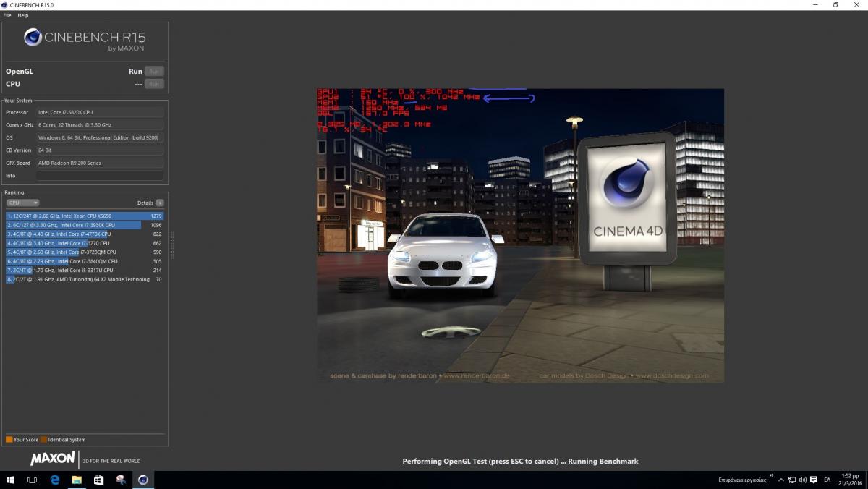868x489 pixels.
Task: Click the MAXON logo at bottom
Action: [x=53, y=459]
